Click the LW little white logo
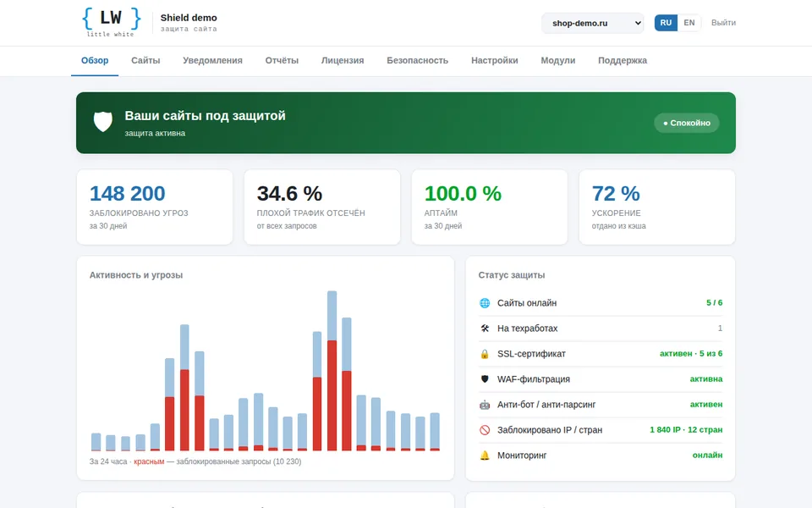This screenshot has width=812, height=508. (x=112, y=22)
